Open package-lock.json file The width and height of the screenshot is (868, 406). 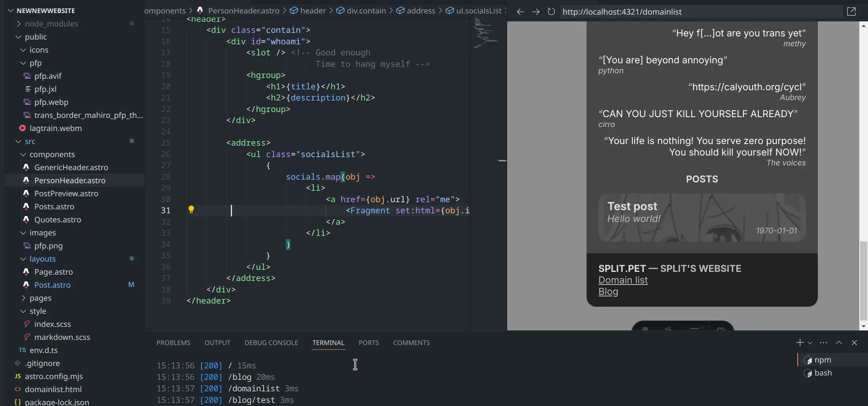(x=74, y=402)
